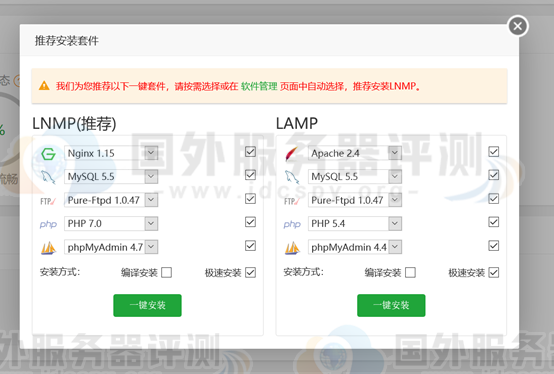The height and width of the screenshot is (374, 554).
Task: Toggle 极速安装 checkbox under LAMP
Action: pyautogui.click(x=494, y=273)
